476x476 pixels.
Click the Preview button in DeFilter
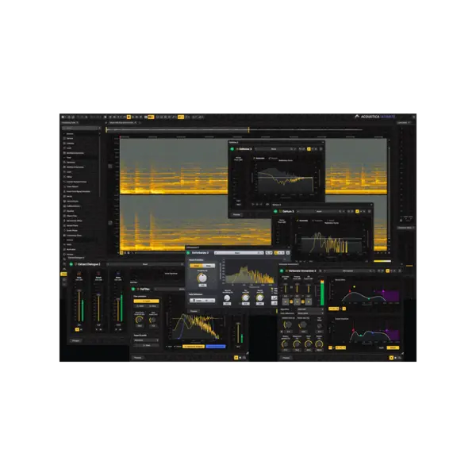click(x=138, y=358)
